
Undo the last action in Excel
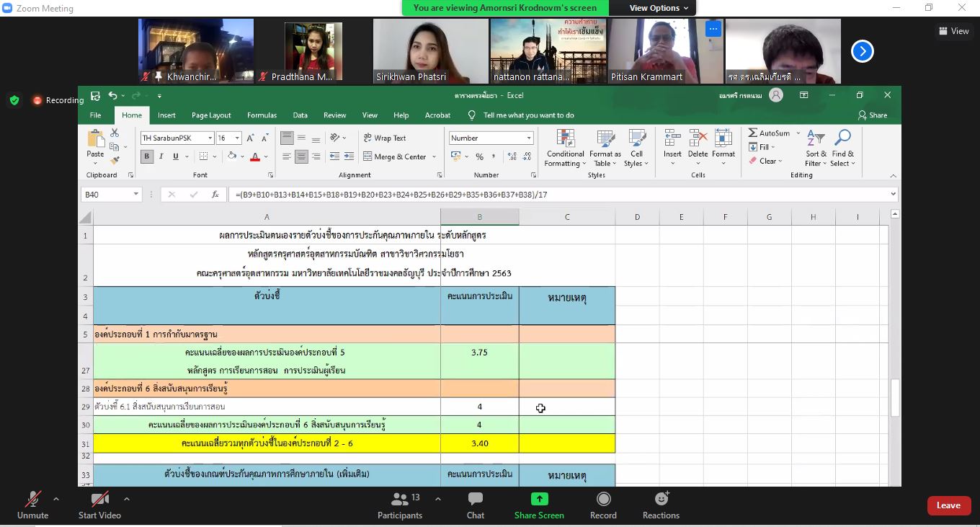coord(112,95)
